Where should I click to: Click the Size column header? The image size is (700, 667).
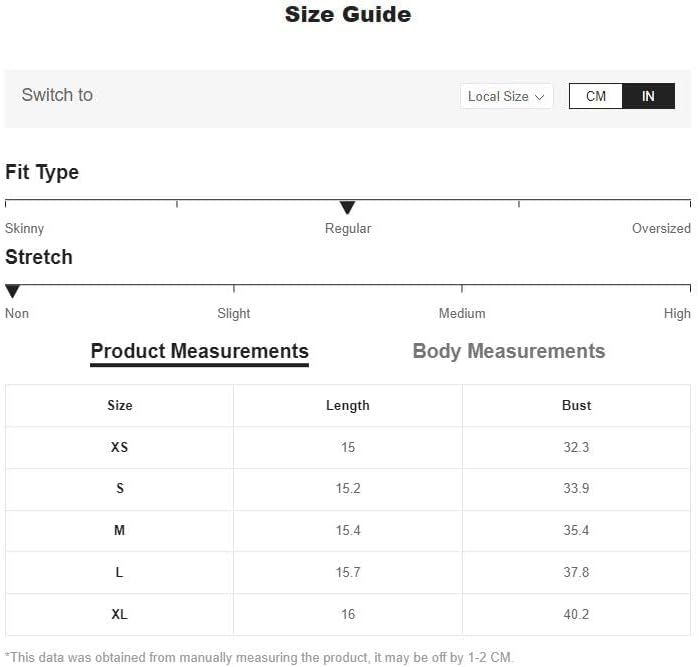[x=119, y=405]
